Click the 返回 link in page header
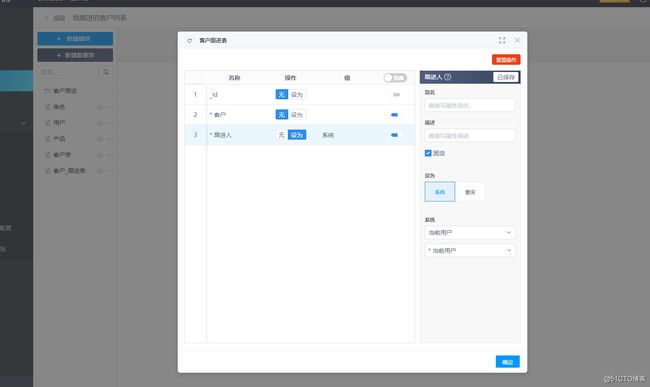Screen dimensions: 650x387 point(59,18)
